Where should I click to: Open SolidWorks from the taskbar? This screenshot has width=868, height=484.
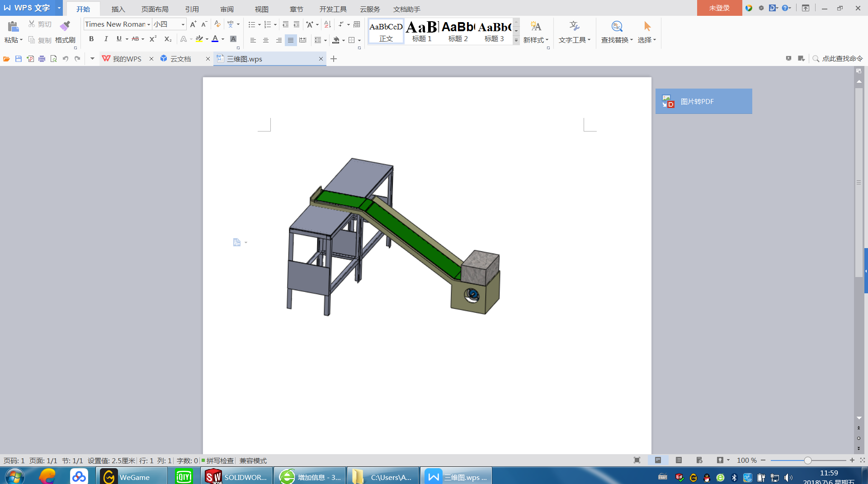pyautogui.click(x=237, y=477)
